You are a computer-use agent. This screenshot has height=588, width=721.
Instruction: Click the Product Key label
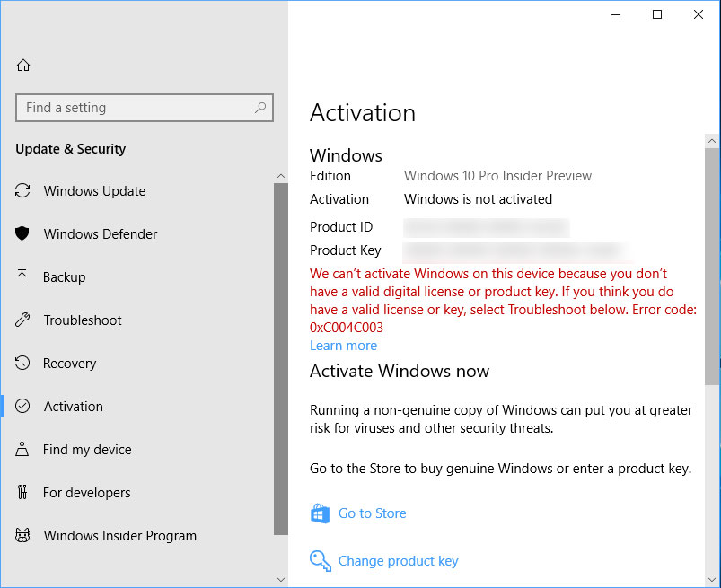pyautogui.click(x=346, y=250)
